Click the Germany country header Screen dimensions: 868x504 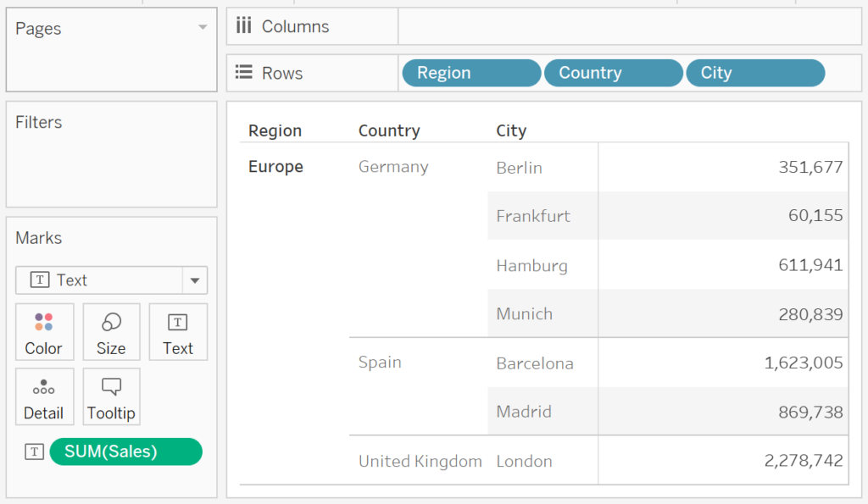(393, 167)
